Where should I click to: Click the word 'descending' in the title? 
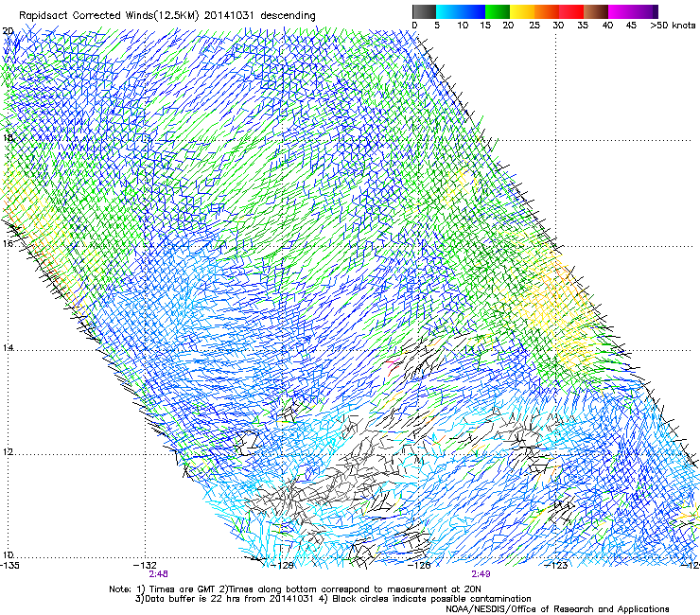click(x=288, y=16)
